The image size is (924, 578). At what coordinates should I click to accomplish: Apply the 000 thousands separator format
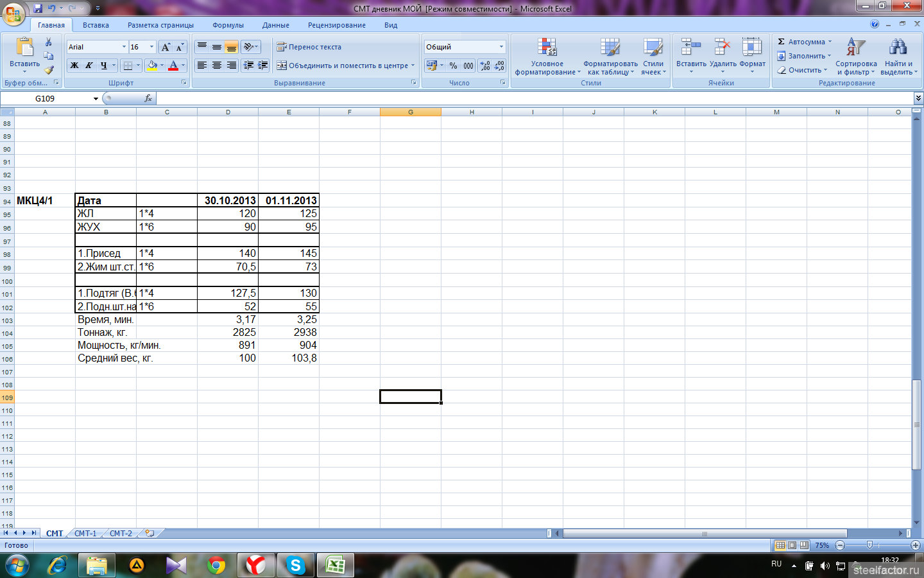[x=468, y=66]
